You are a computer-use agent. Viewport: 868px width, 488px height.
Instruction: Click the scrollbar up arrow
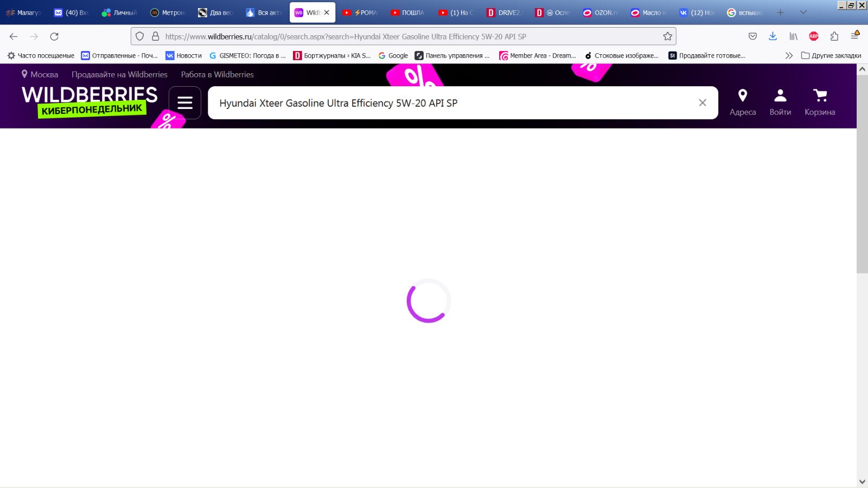[862, 69]
